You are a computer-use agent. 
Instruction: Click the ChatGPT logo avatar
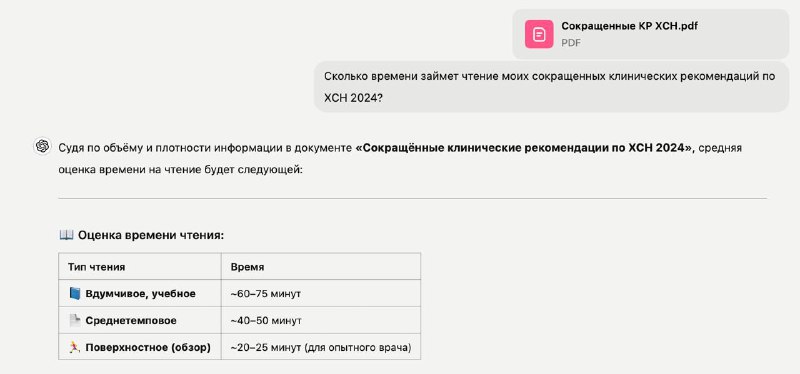(42, 146)
